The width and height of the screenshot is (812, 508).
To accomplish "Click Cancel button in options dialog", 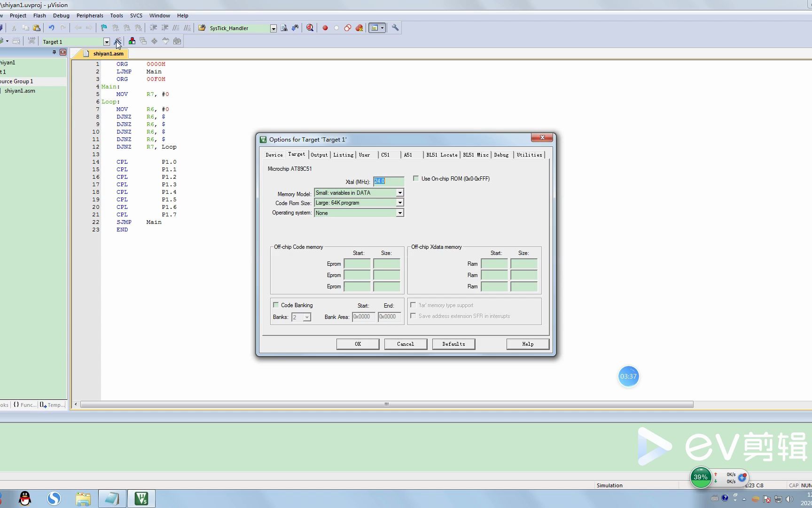I will coord(406,344).
